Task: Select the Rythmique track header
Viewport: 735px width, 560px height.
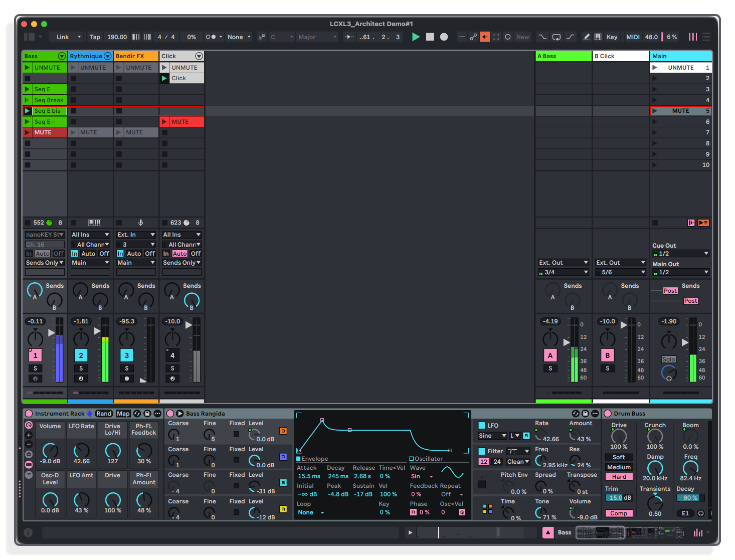Action: pyautogui.click(x=90, y=56)
